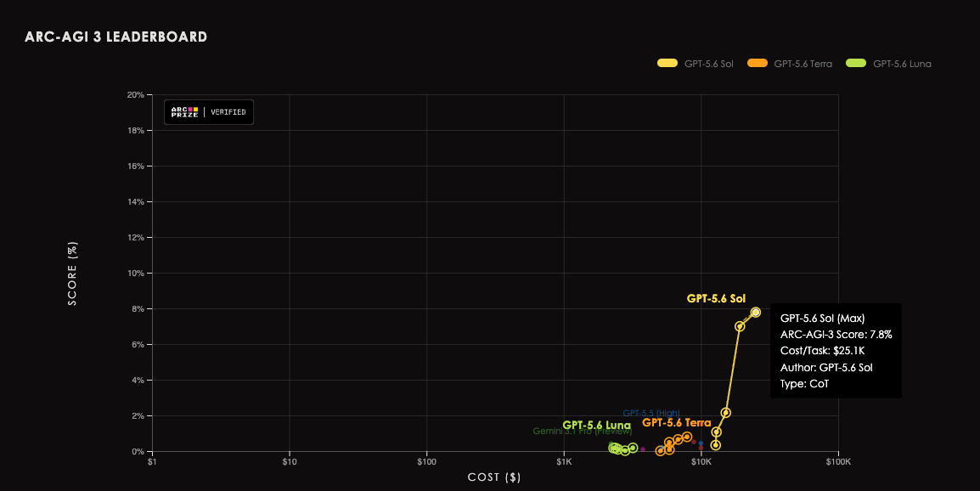Click the 12% tick on the score axis
980x491 pixels.
tap(136, 238)
